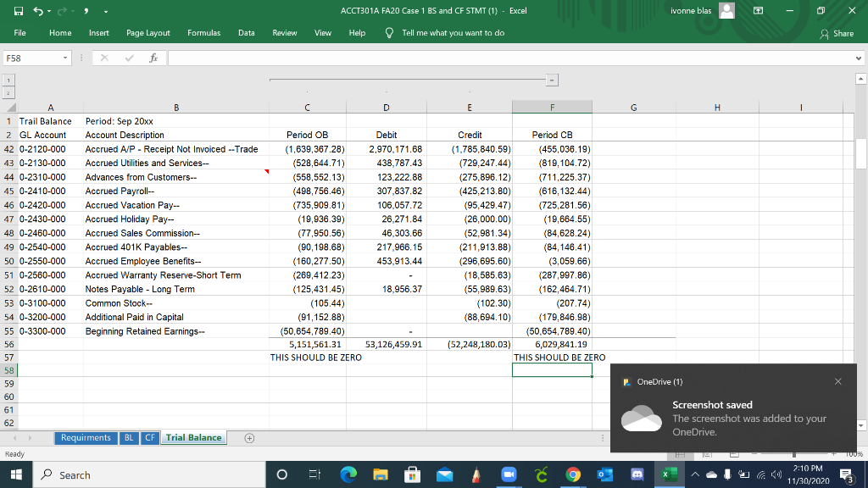
Task: Open the Formulas ribbon tab
Action: [x=203, y=33]
